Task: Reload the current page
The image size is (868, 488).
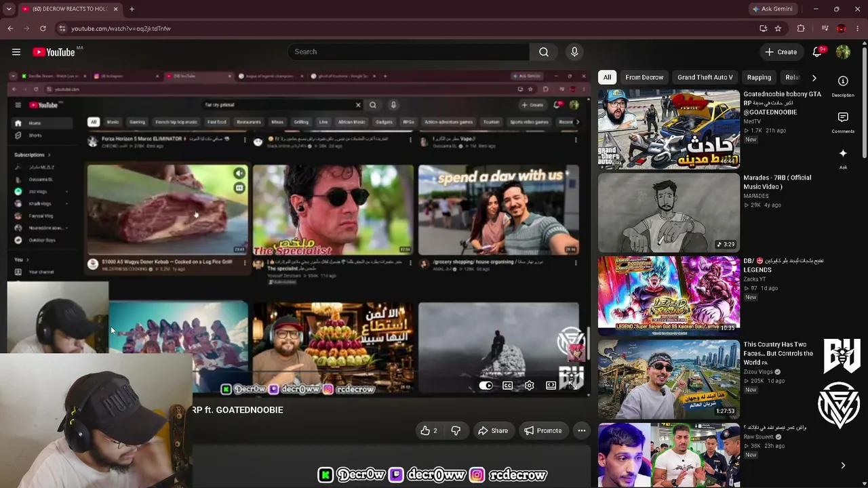Action: tap(43, 28)
